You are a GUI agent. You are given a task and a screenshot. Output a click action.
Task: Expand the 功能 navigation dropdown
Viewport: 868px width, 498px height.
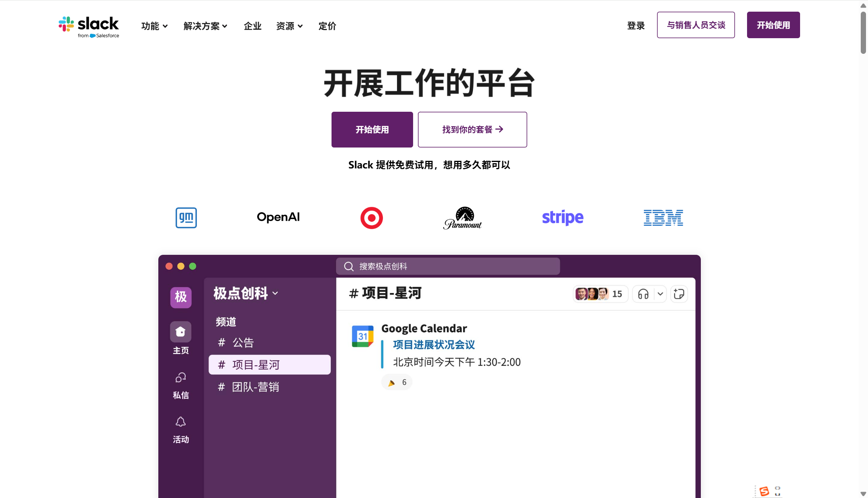tap(154, 26)
